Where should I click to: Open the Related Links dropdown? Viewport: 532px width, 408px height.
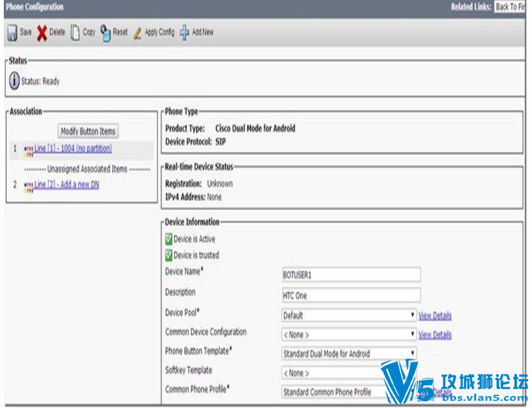(509, 7)
